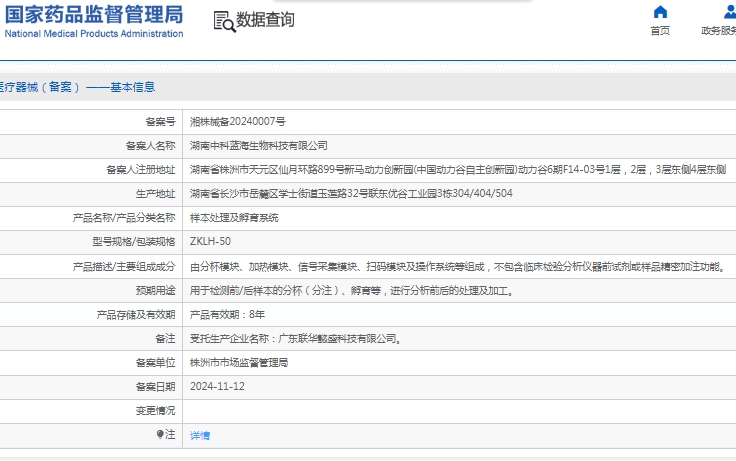Image resolution: width=736 pixels, height=461 pixels.
Task: Click the 医疗器械（备案）——基本信息 heading
Action: coord(77,87)
